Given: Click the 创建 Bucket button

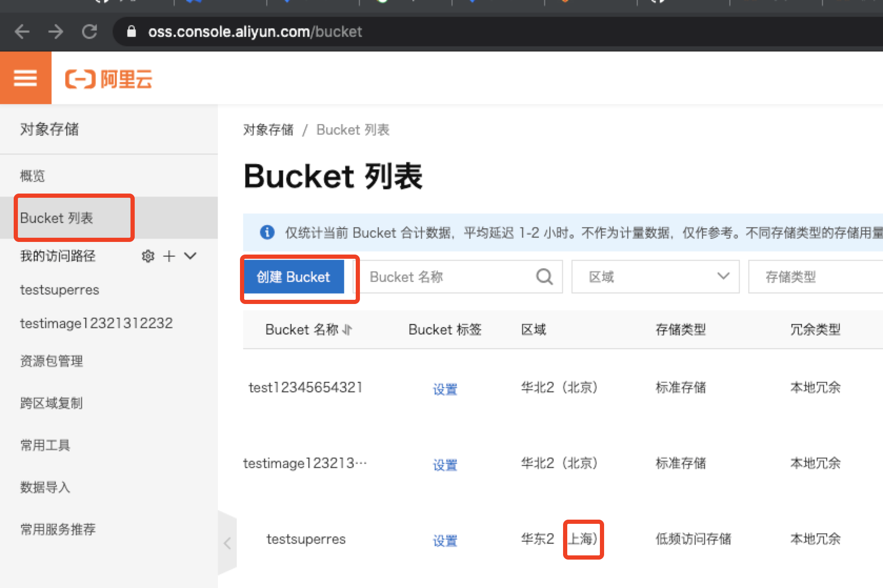Looking at the screenshot, I should click(x=293, y=277).
